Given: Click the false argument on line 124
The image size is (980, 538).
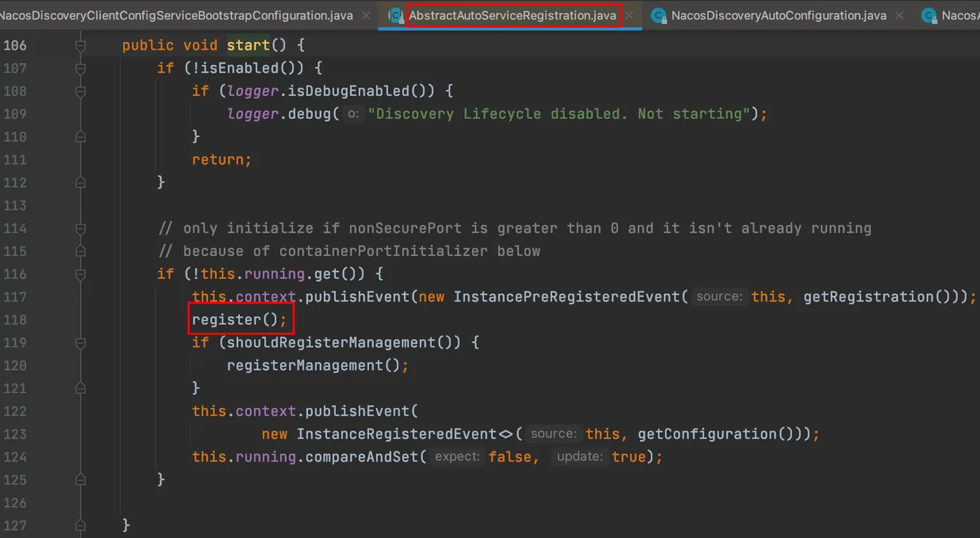Looking at the screenshot, I should [x=510, y=457].
